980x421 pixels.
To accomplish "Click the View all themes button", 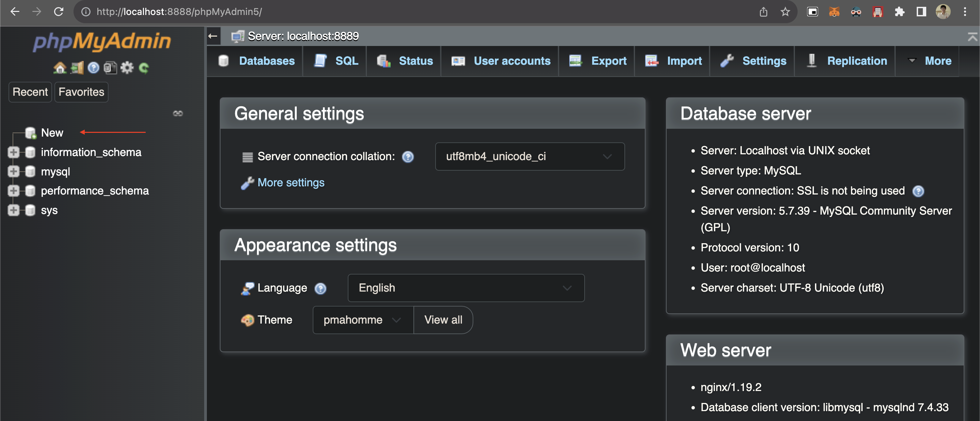I will click(443, 320).
